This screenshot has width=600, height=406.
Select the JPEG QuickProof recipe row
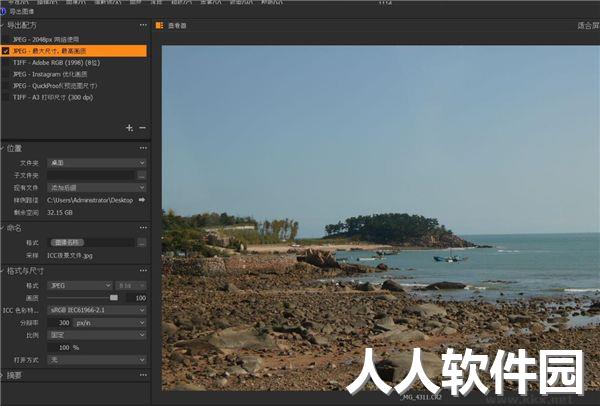[x=74, y=86]
